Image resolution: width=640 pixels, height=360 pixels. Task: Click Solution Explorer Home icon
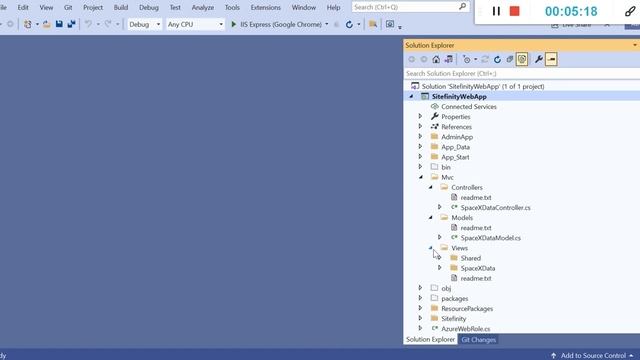coord(436,59)
